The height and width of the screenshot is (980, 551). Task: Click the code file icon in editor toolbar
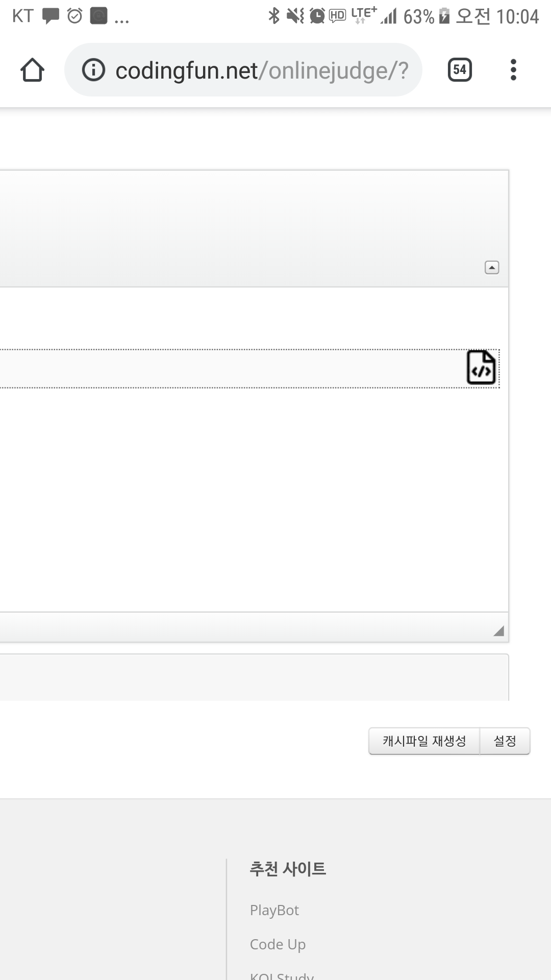(x=481, y=367)
